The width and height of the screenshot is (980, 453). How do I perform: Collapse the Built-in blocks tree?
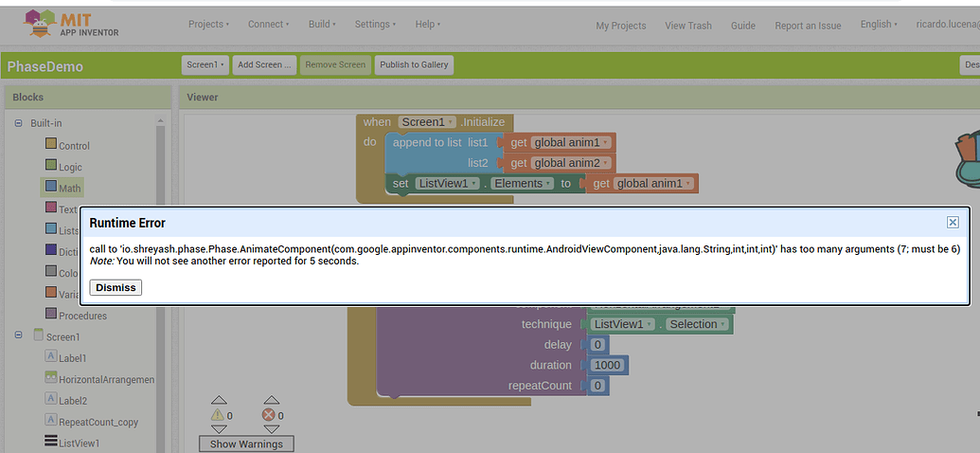19,123
